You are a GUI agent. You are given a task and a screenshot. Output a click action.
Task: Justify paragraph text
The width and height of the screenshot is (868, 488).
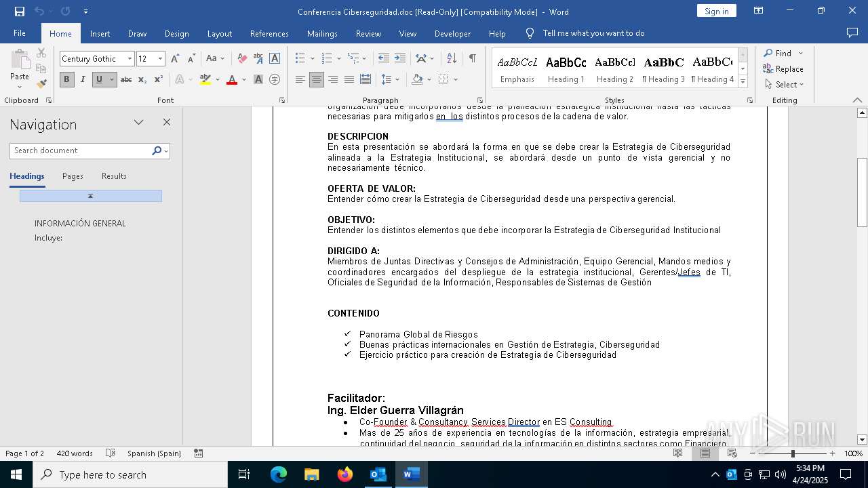click(349, 79)
